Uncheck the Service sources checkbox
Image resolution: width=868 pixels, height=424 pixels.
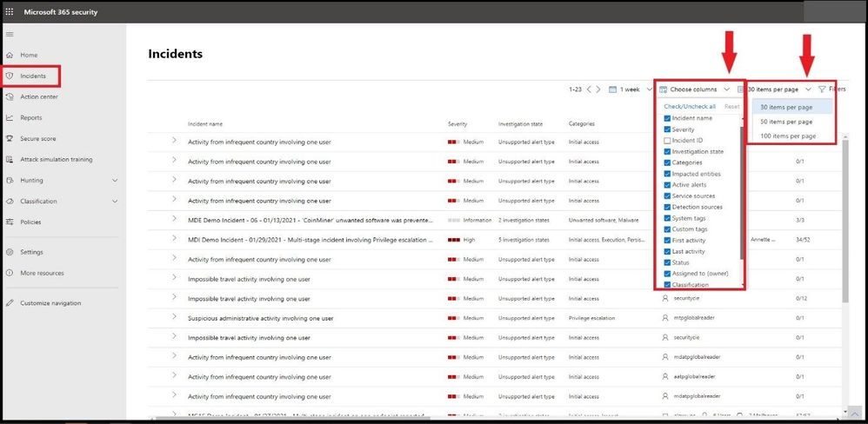pos(667,195)
